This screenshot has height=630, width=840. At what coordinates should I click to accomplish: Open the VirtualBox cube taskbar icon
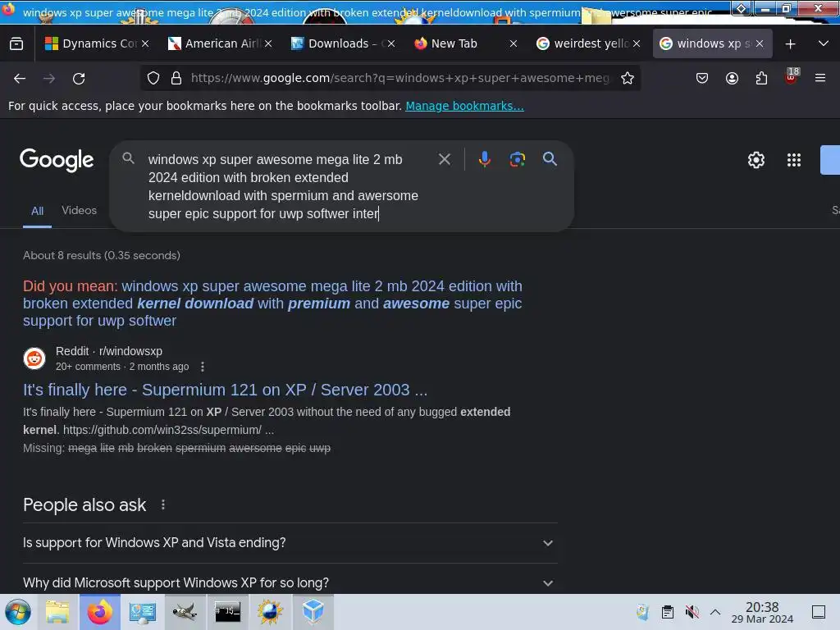[x=313, y=612]
